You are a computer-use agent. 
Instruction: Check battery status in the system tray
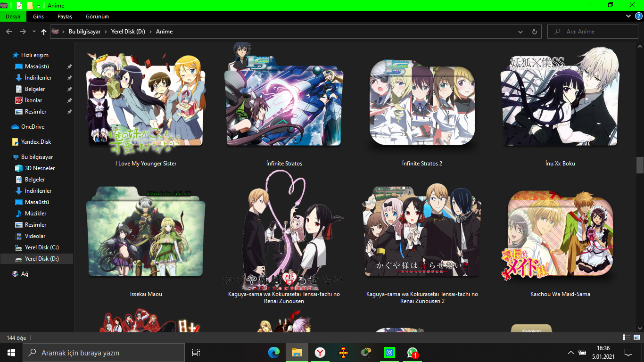(582, 352)
